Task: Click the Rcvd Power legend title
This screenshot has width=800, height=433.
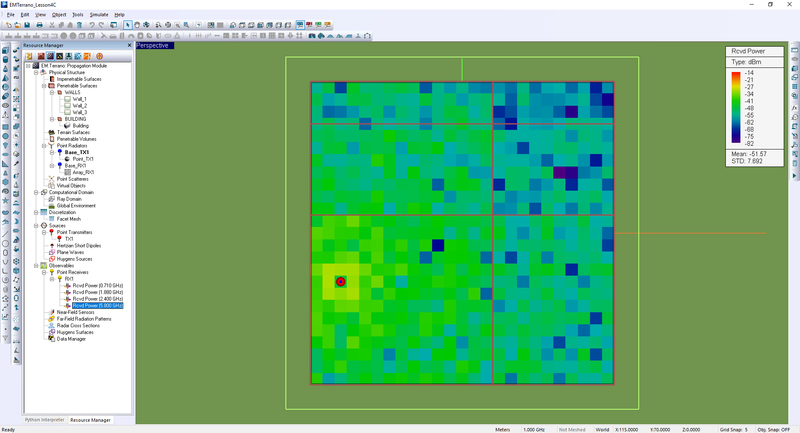Action: (x=748, y=51)
